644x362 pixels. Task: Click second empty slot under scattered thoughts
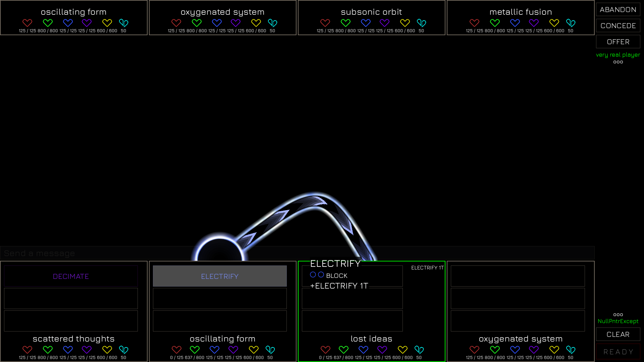coord(71,298)
